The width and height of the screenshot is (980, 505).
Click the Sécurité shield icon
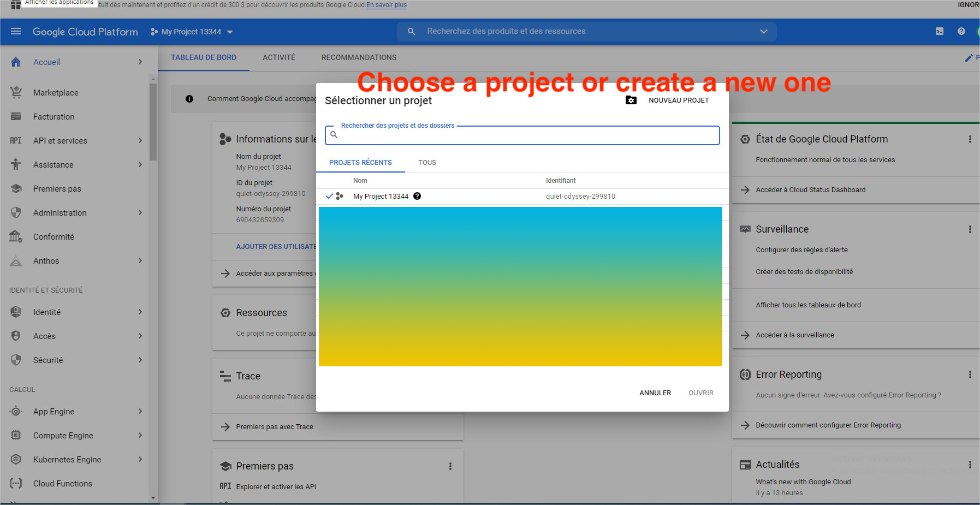point(16,360)
